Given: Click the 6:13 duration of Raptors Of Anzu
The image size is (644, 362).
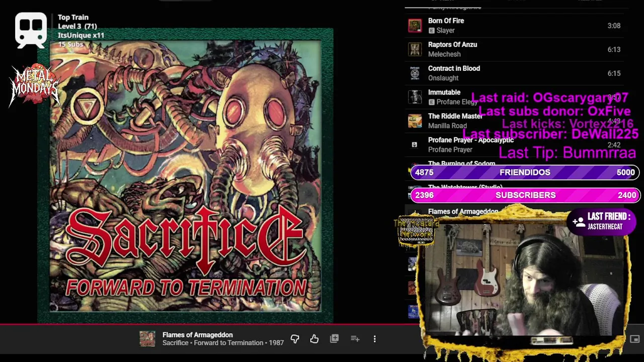Looking at the screenshot, I should pyautogui.click(x=614, y=49).
